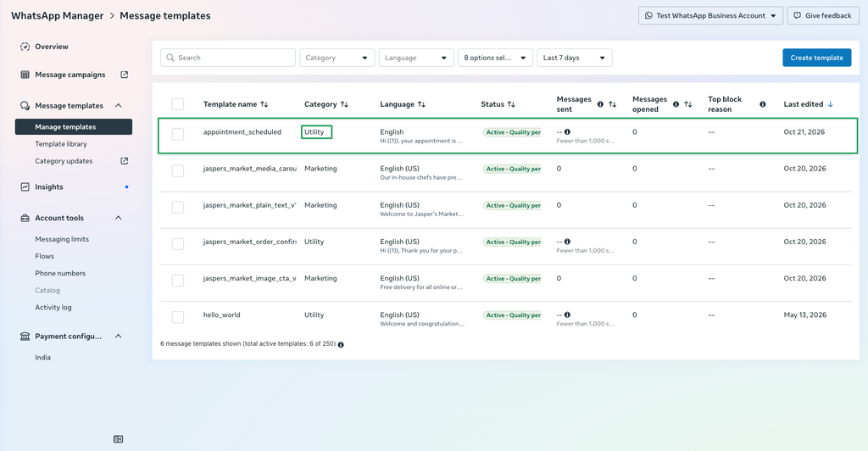
Task: Click info icon in hello_world messages sent
Action: tap(567, 315)
